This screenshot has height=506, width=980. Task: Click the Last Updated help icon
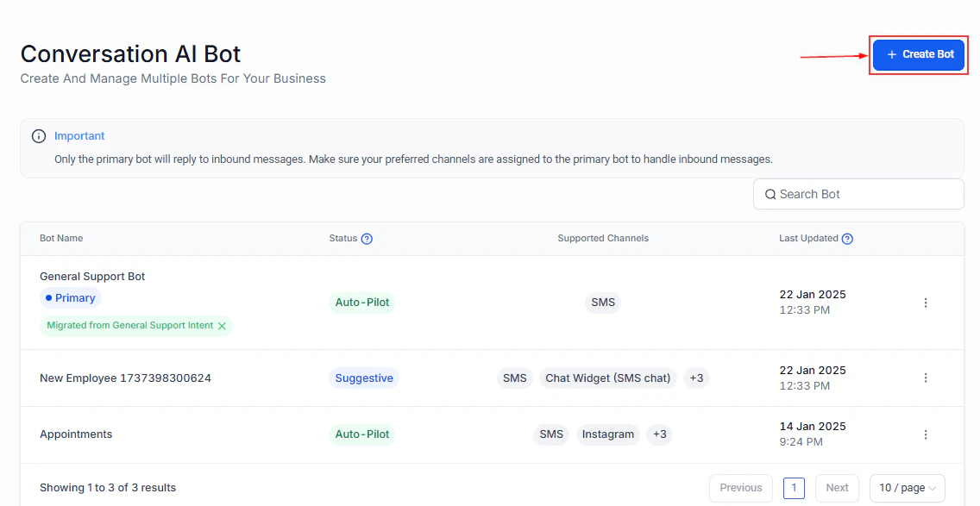tap(847, 239)
